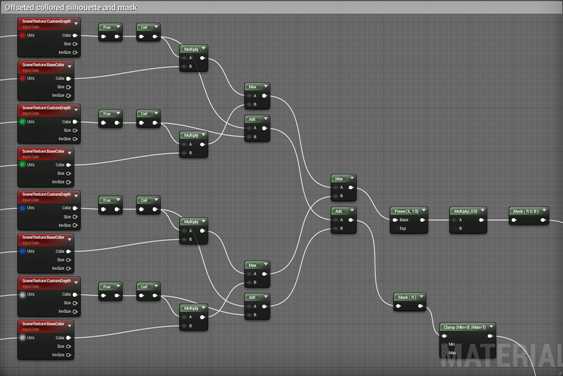Collapse the Power(X, 15) node with its arrow
Viewport: 563px width, 376px height.
point(424,210)
